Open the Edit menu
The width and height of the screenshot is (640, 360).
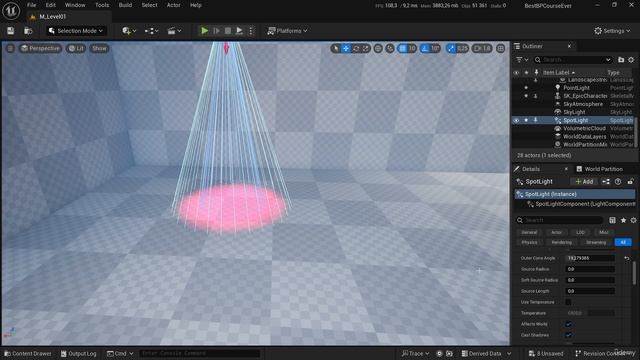(x=51, y=5)
